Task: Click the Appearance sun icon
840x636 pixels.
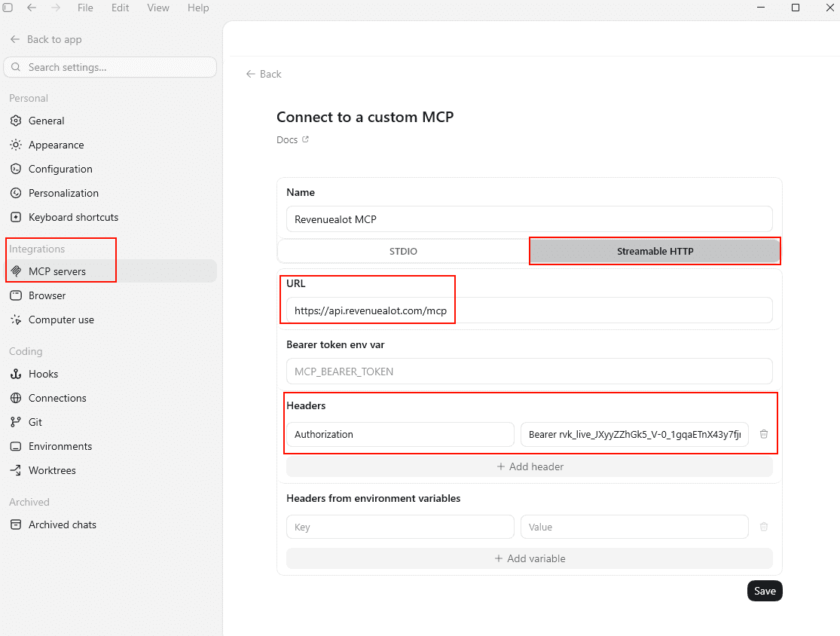Action: pyautogui.click(x=16, y=145)
